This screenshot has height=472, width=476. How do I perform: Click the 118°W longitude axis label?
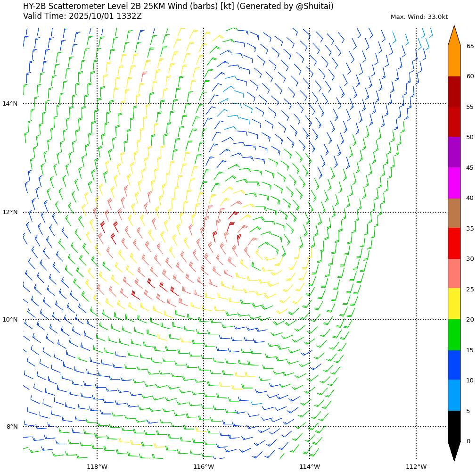[x=97, y=467]
